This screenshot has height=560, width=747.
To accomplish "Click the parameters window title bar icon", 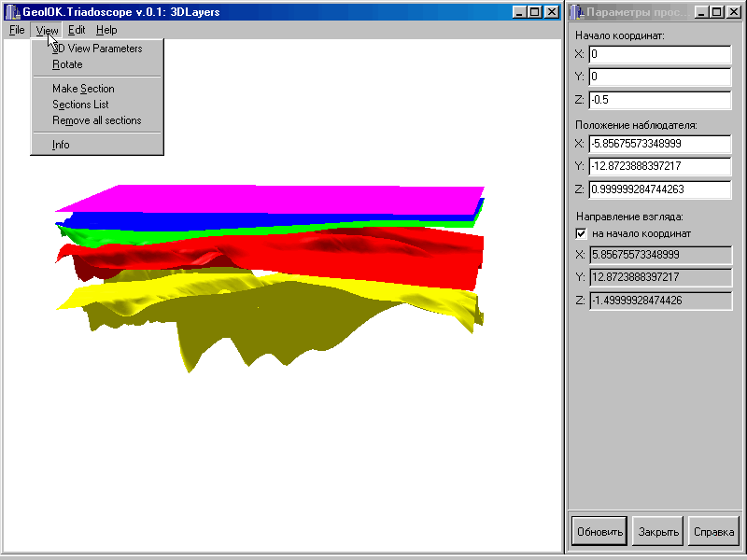I will (x=578, y=12).
